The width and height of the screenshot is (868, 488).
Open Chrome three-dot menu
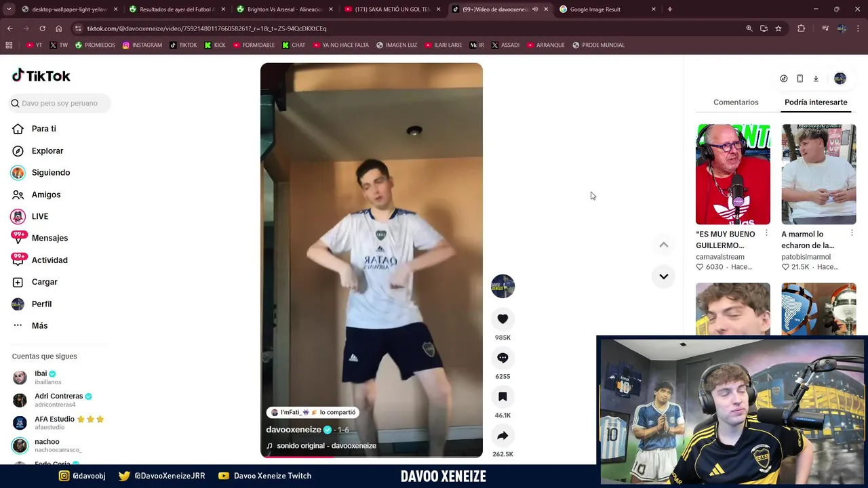pos(859,28)
